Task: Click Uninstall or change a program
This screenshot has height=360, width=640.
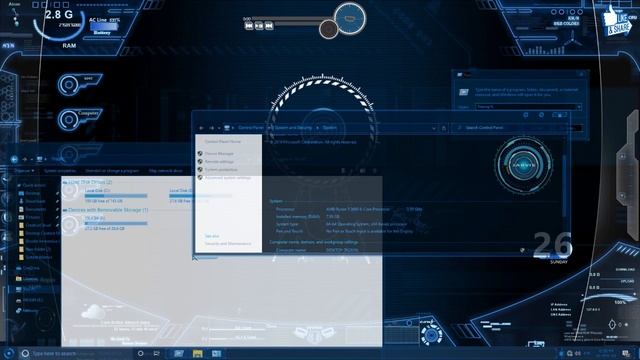Action: point(112,171)
